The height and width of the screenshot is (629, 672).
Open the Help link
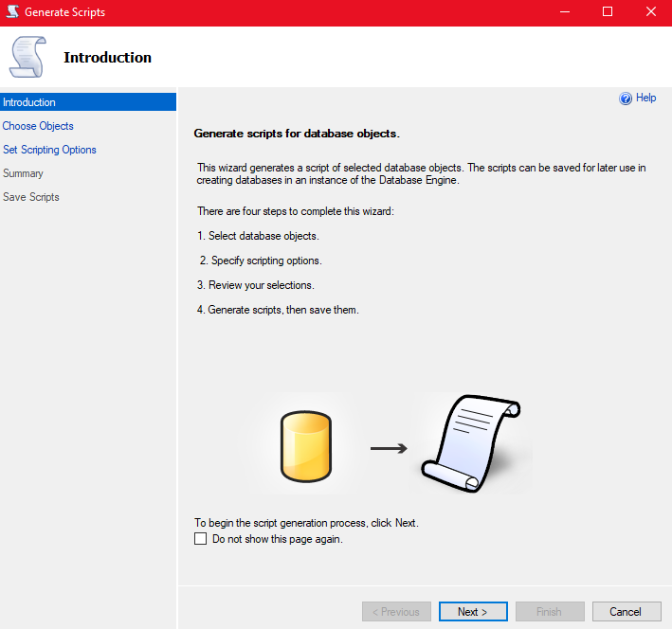[645, 98]
